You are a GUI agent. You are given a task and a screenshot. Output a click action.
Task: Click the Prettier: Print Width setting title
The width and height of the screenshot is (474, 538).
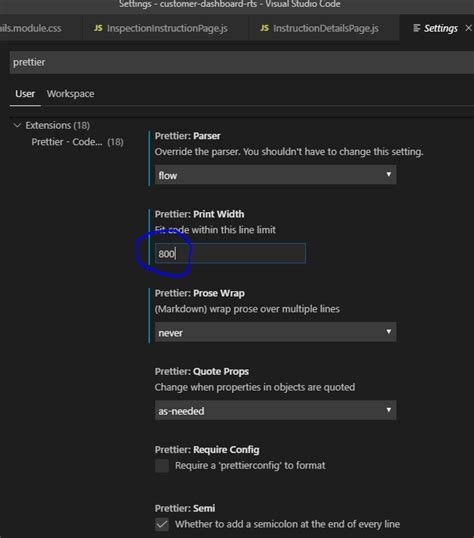coord(199,214)
